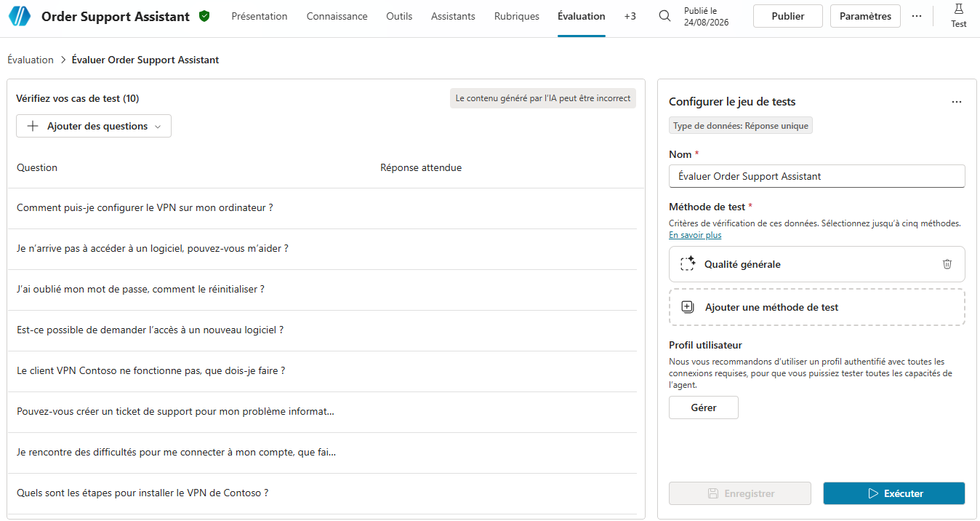Click the green shield status icon
Screen dimensions: 980x521
(x=204, y=16)
